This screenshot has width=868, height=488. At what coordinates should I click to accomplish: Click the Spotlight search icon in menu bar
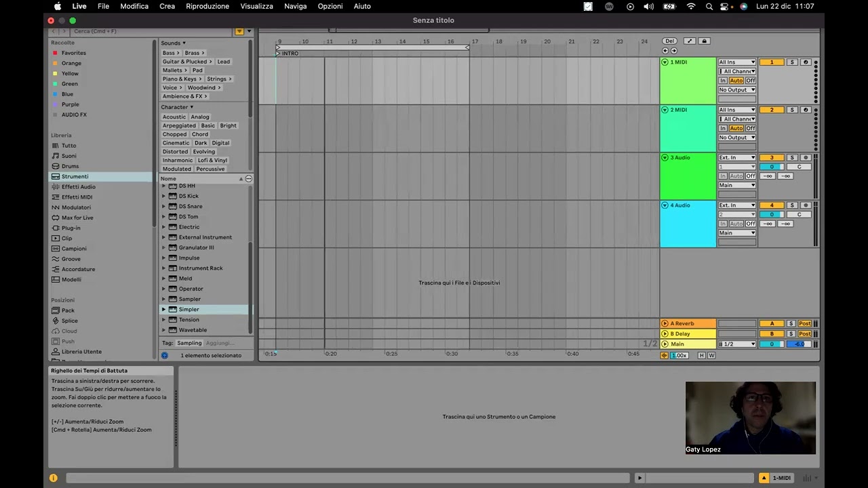coord(709,6)
